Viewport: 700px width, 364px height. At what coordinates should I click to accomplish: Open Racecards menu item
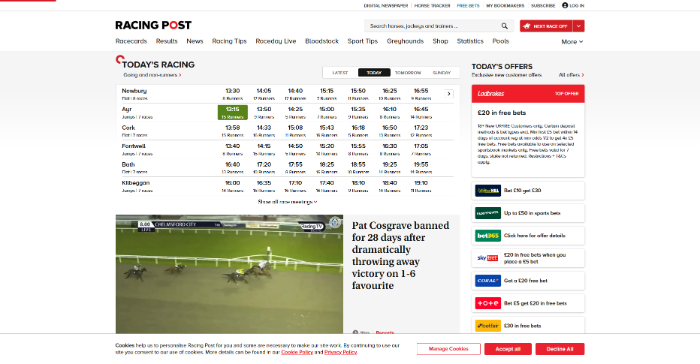(x=131, y=41)
